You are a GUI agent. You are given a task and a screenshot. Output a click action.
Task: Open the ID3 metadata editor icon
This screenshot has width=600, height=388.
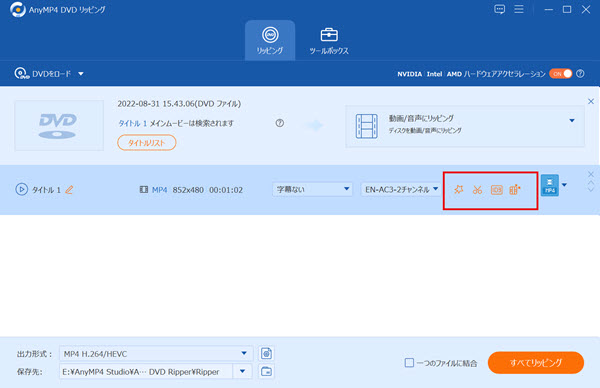coord(496,190)
